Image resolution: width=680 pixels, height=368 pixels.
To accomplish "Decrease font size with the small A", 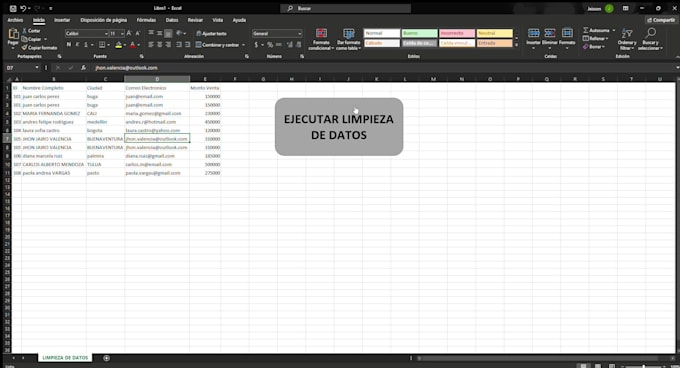I will pyautogui.click(x=138, y=33).
